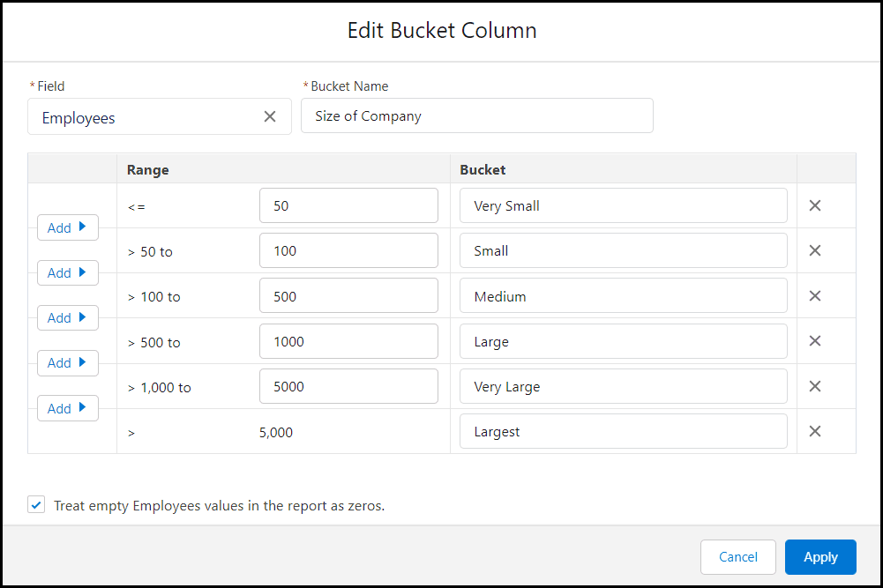Edit the range value 1000
This screenshot has width=883, height=588.
pyautogui.click(x=348, y=341)
